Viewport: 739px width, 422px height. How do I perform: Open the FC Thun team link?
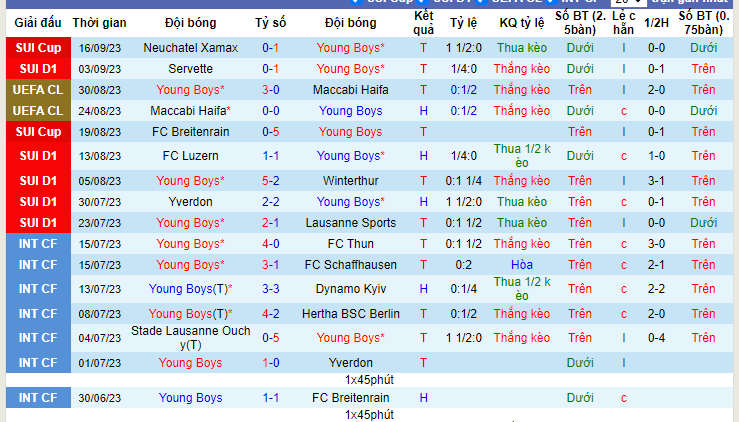point(351,244)
